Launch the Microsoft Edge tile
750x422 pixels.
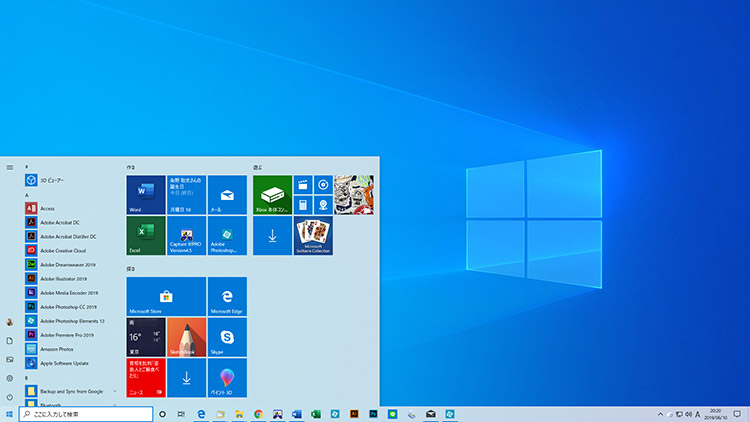227,297
